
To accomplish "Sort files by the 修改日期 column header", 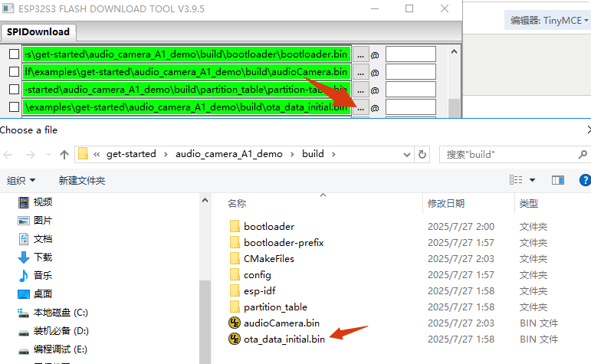I will 446,204.
